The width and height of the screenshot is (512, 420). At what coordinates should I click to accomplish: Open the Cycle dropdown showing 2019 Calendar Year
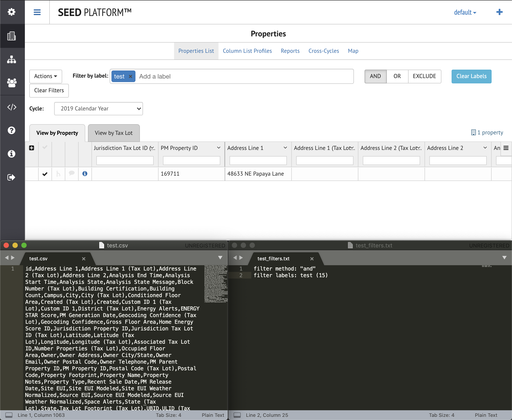[98, 108]
